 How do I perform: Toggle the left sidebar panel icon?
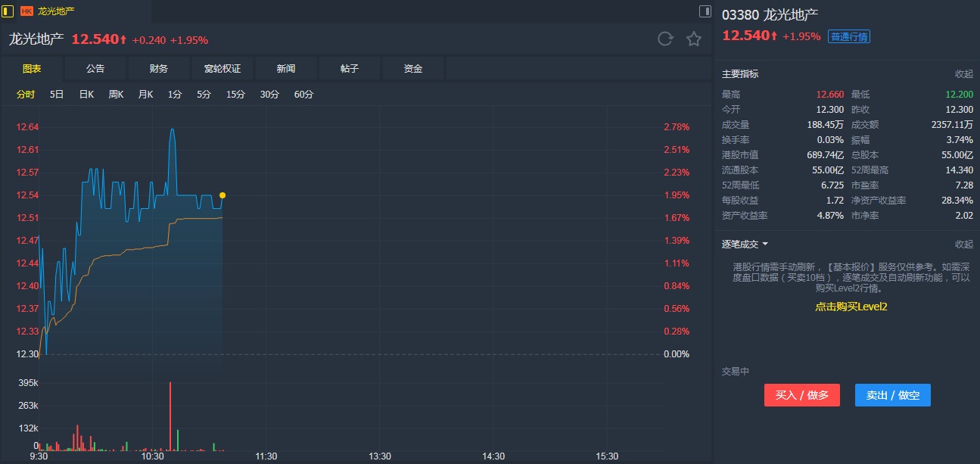[8, 11]
